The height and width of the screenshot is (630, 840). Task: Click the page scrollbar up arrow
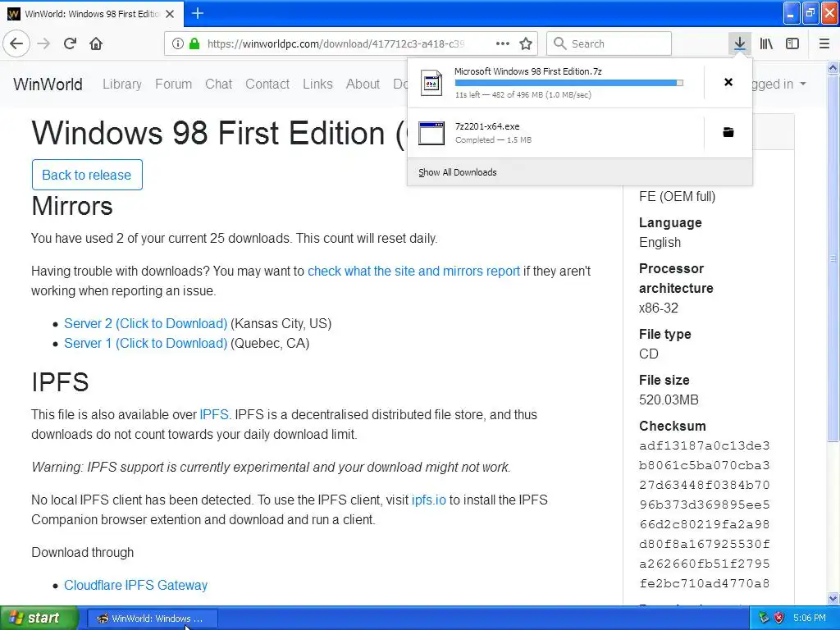pyautogui.click(x=833, y=67)
